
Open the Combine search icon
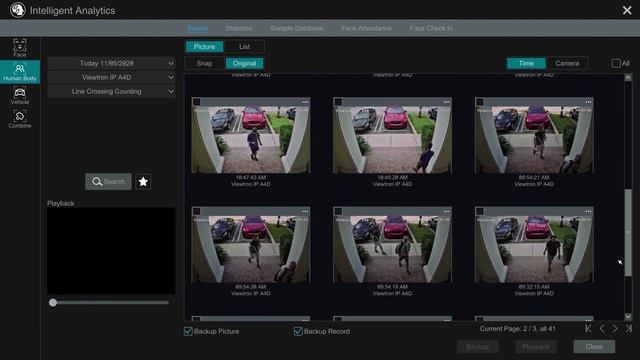[20, 119]
